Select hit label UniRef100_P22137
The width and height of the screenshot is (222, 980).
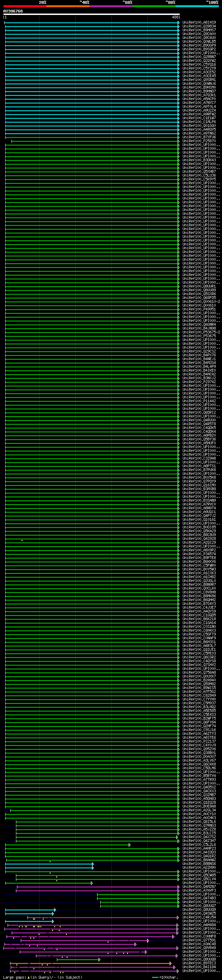(x=199, y=741)
